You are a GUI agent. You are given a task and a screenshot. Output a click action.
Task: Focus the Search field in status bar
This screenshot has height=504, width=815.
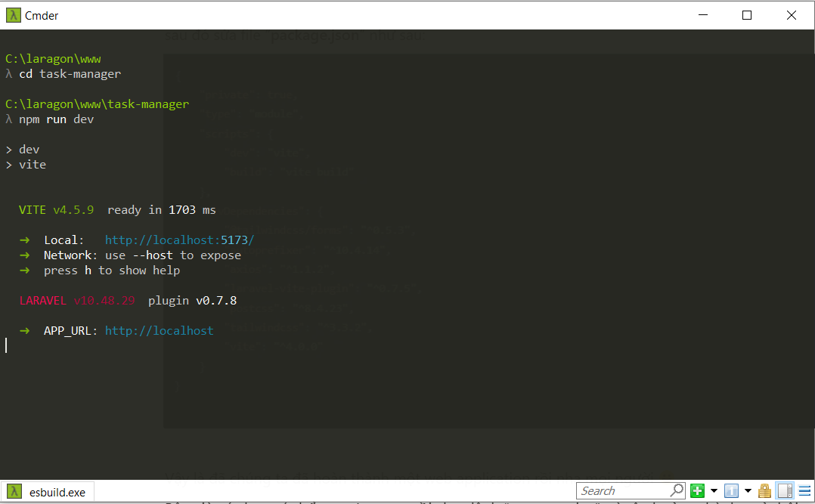point(623,490)
